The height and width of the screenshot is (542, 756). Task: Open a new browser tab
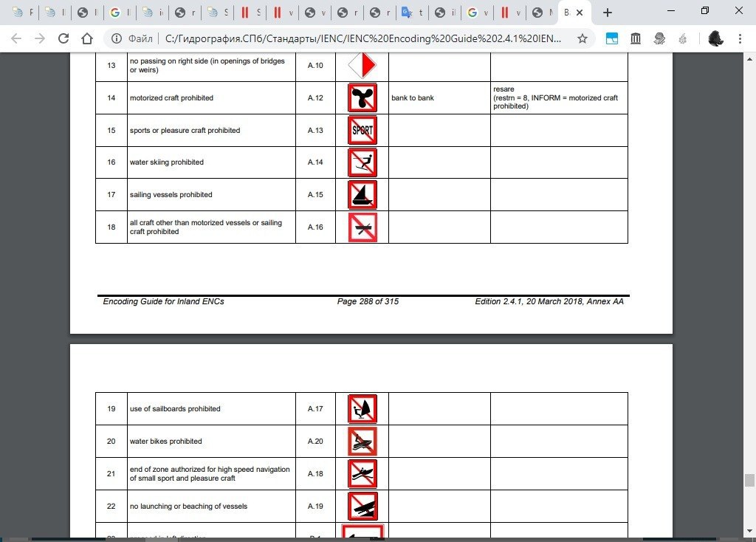(x=608, y=13)
